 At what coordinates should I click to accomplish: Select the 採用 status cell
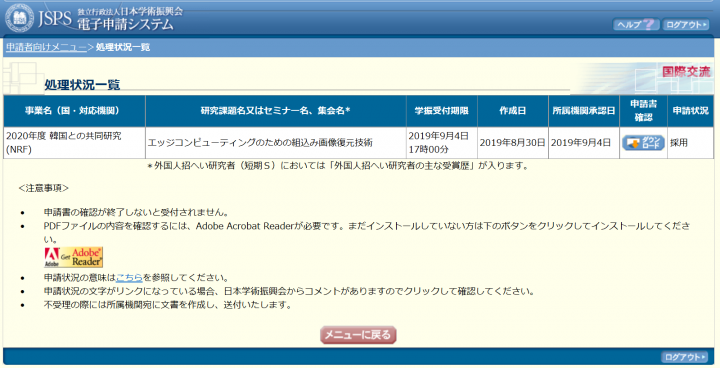click(690, 143)
